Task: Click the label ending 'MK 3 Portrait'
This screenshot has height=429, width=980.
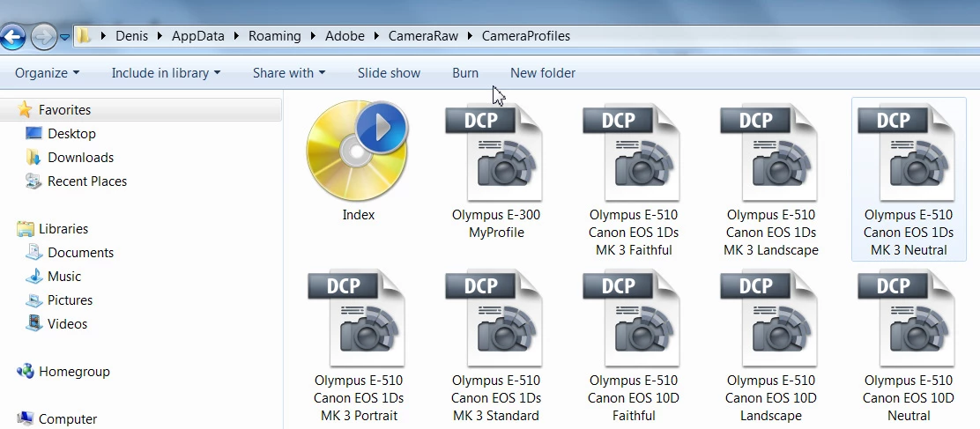Action: click(359, 398)
